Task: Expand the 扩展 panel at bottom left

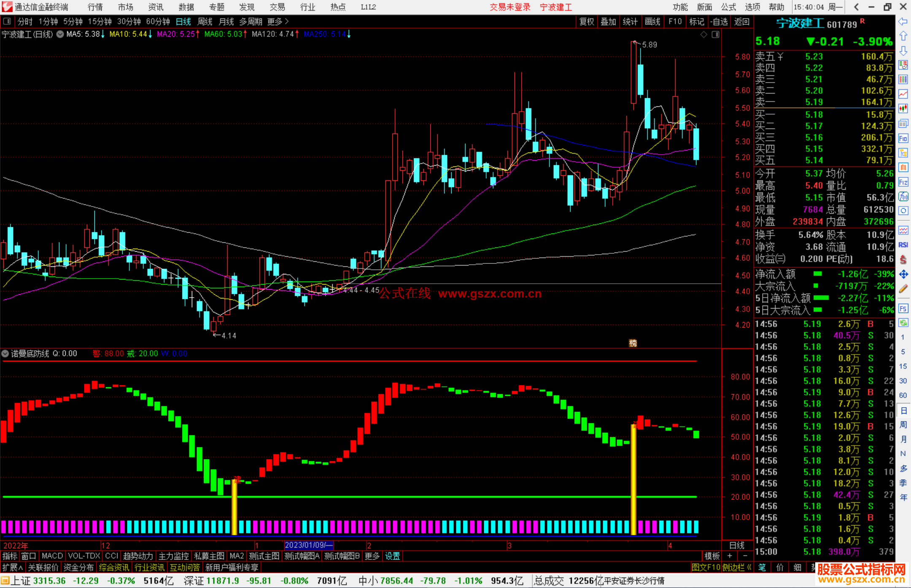Action: [13, 568]
